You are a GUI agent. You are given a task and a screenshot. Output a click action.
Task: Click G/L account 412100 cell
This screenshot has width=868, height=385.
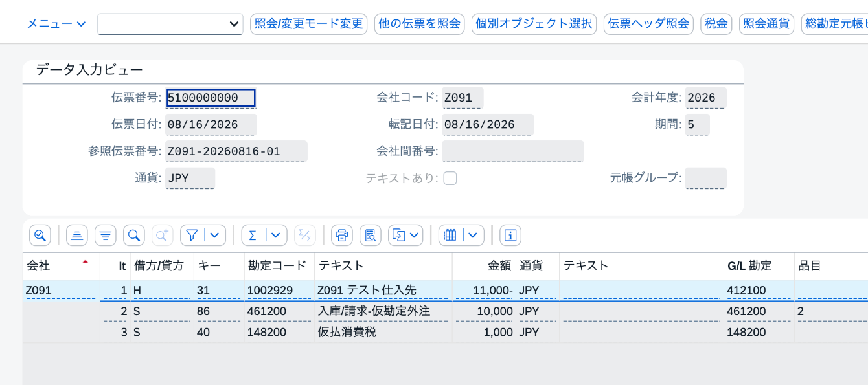tap(759, 291)
